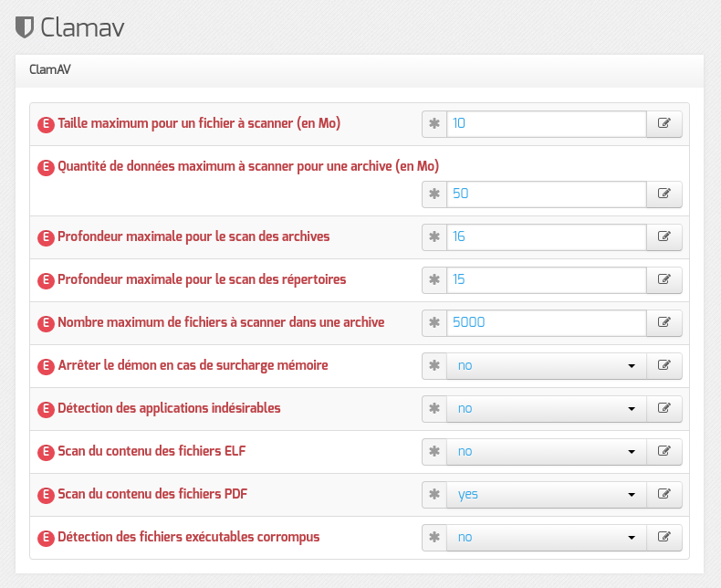
Task: Click label Profondeur maximale scan des archives
Action: pyautogui.click(x=193, y=237)
